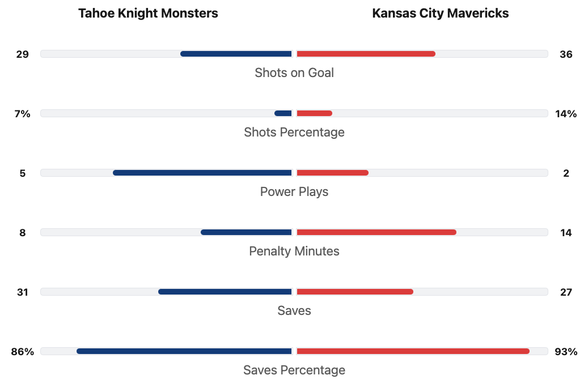The image size is (588, 388).
Task: Click the red Penalty Minutes bar
Action: [376, 232]
